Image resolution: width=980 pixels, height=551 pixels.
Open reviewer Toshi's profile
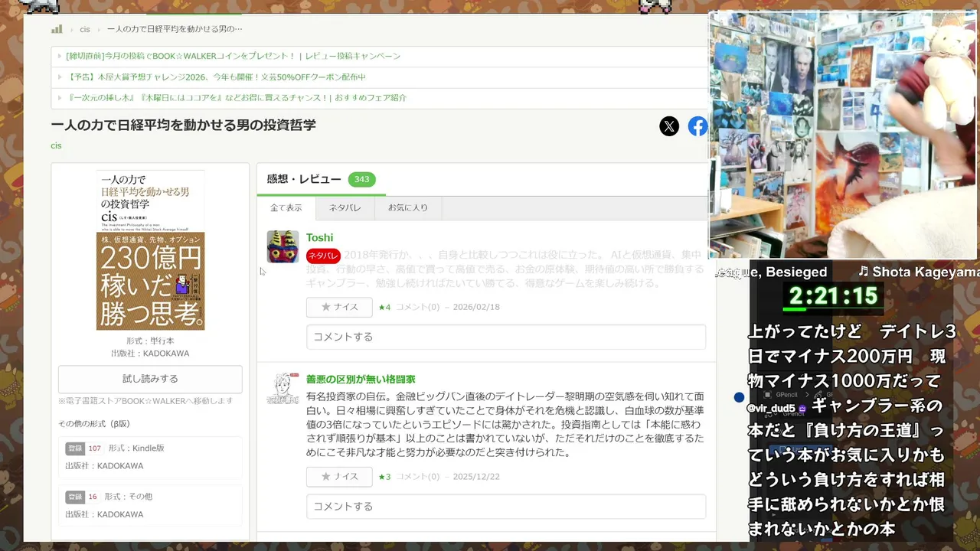point(319,238)
